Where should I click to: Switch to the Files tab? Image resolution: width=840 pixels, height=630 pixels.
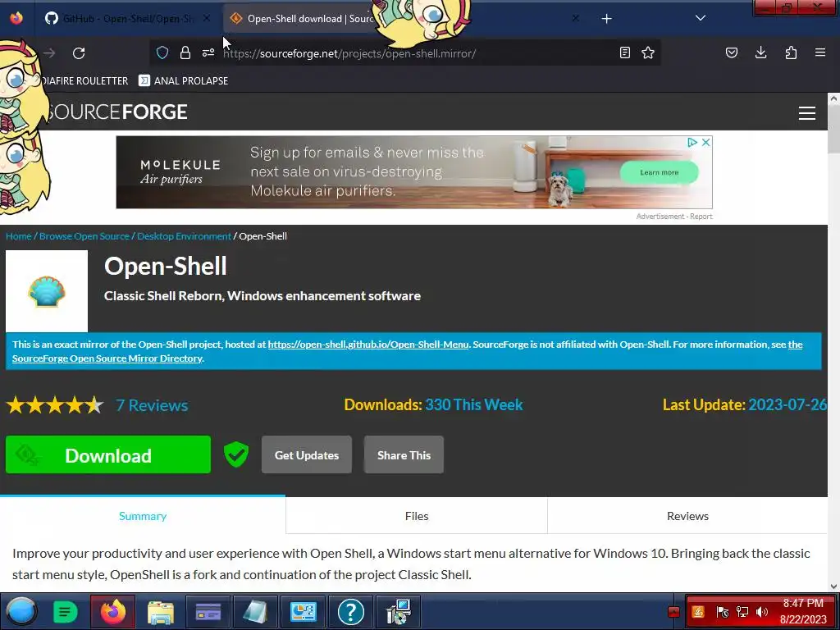click(x=417, y=516)
